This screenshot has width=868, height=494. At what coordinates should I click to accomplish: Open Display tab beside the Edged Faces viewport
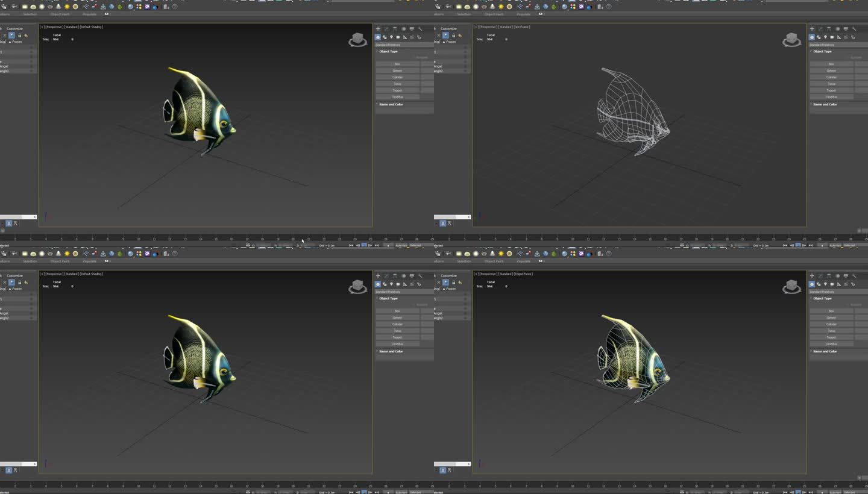846,275
